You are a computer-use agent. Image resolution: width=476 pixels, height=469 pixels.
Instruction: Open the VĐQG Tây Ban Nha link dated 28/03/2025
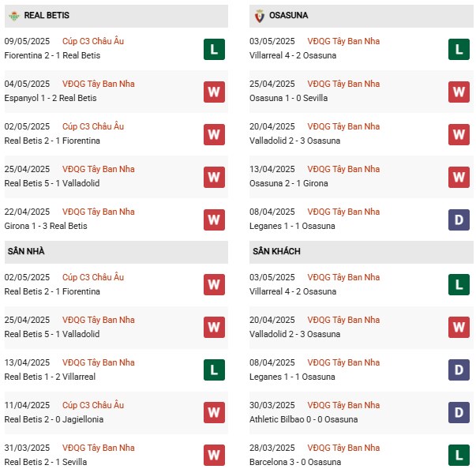pos(343,448)
